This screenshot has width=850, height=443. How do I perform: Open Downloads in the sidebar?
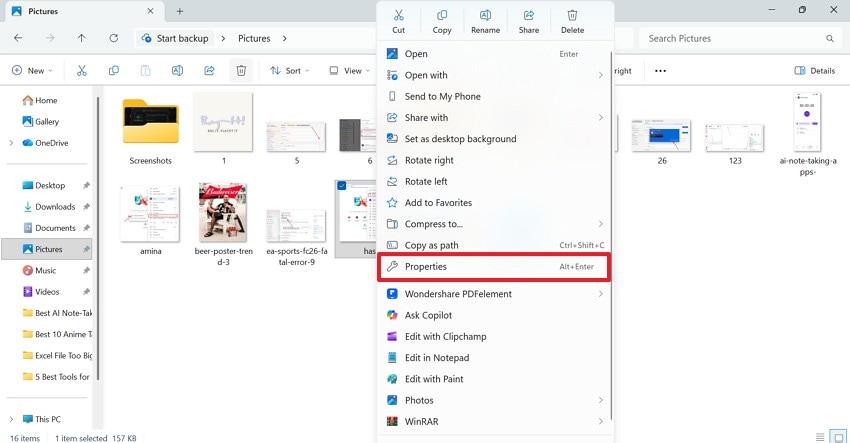(48, 207)
